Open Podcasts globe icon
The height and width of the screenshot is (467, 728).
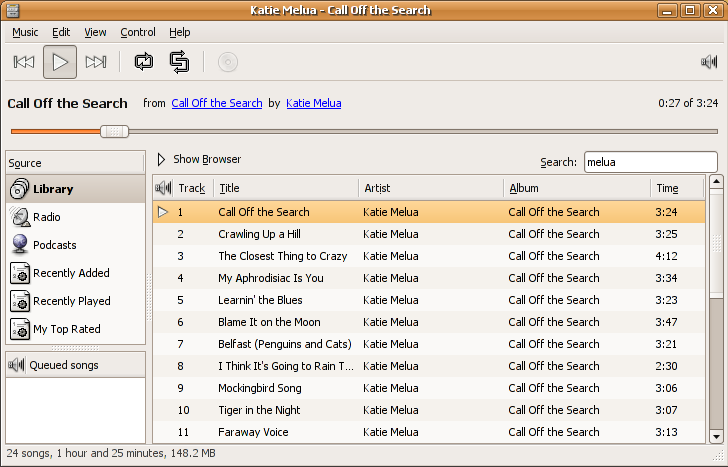coord(20,245)
